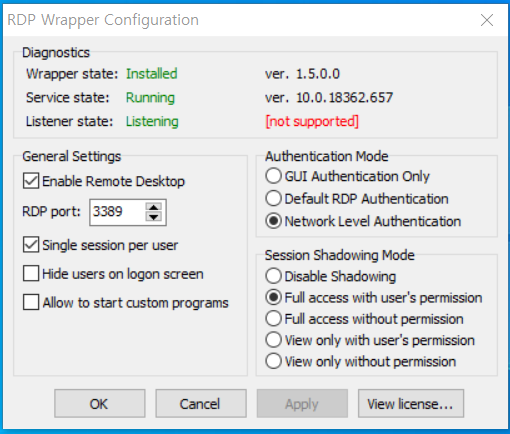Confirm settings with OK button

click(100, 403)
